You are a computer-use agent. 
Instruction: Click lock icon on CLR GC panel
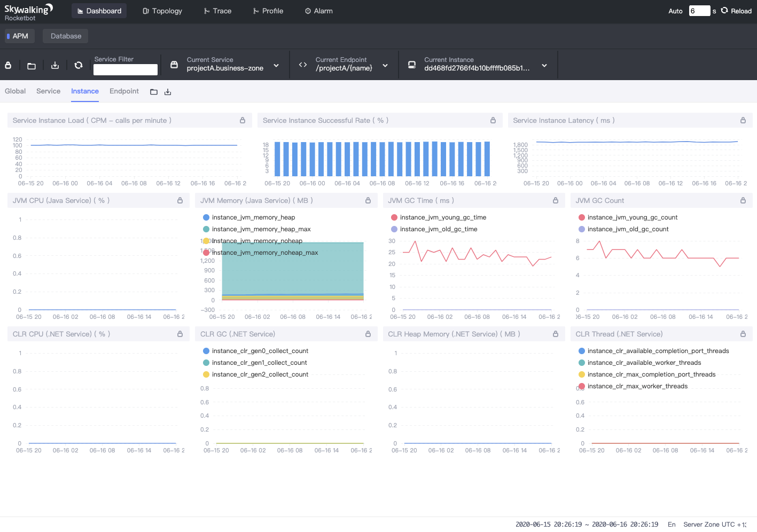point(368,334)
